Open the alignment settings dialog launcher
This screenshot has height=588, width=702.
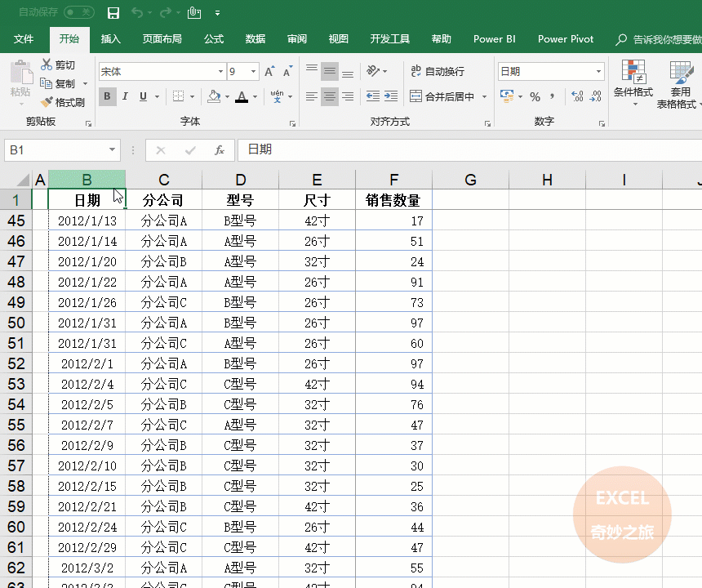pos(487,123)
